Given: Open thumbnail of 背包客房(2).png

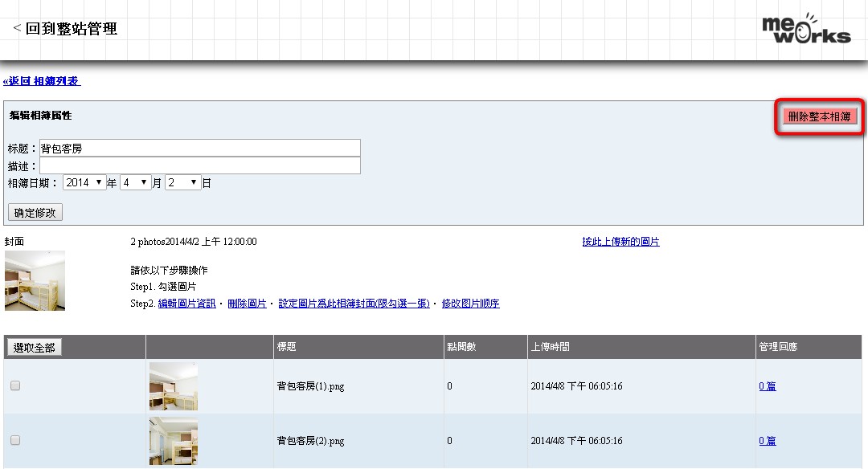Looking at the screenshot, I should click(173, 441).
